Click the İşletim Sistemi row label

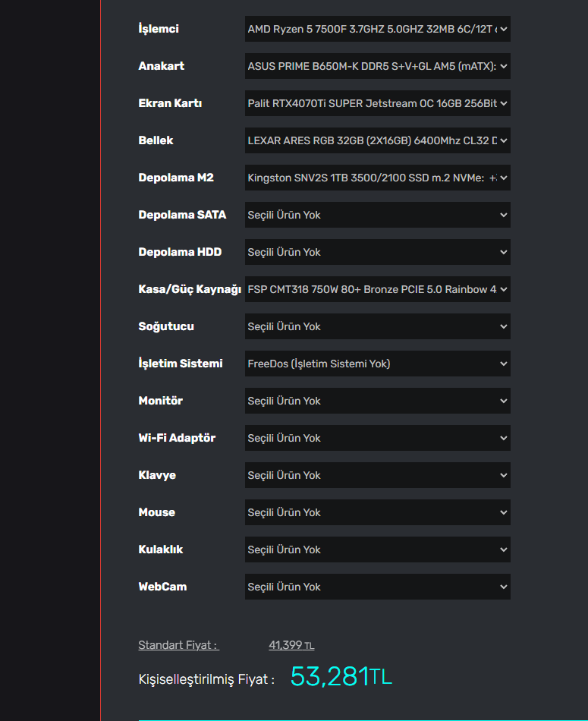[x=181, y=364]
